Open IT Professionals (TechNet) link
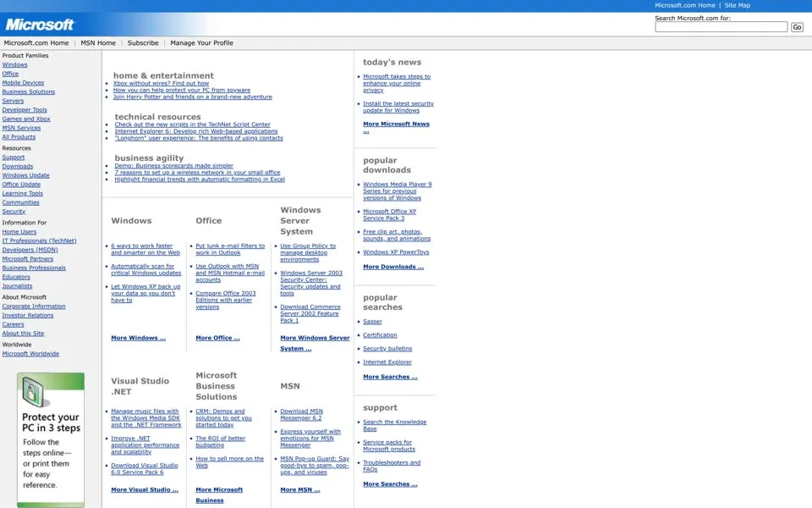This screenshot has width=812, height=508. (x=40, y=241)
